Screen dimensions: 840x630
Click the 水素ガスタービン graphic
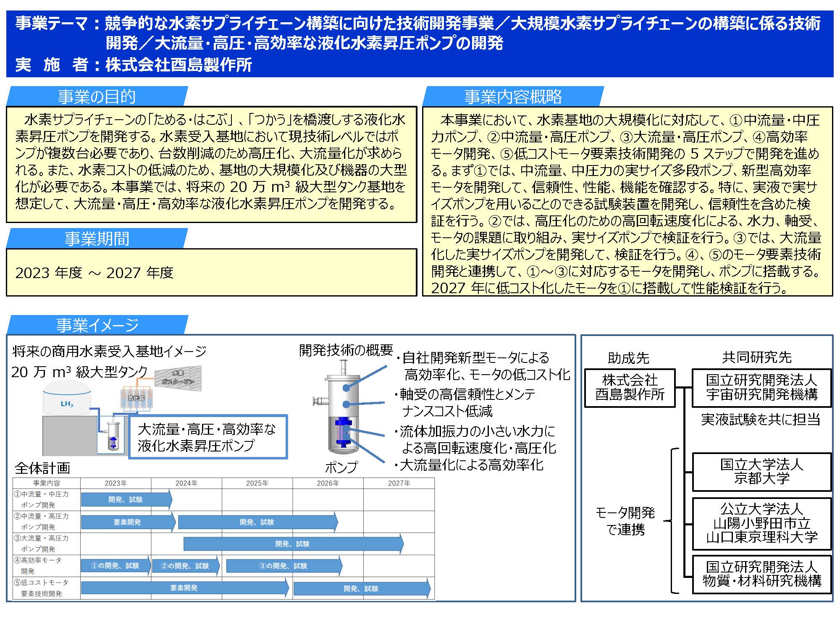pyautogui.click(x=178, y=378)
